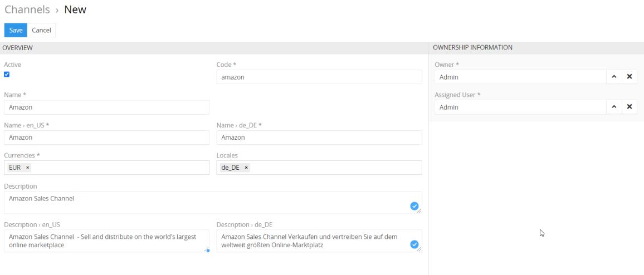
Task: Select the Name en_US text field
Action: 106,137
